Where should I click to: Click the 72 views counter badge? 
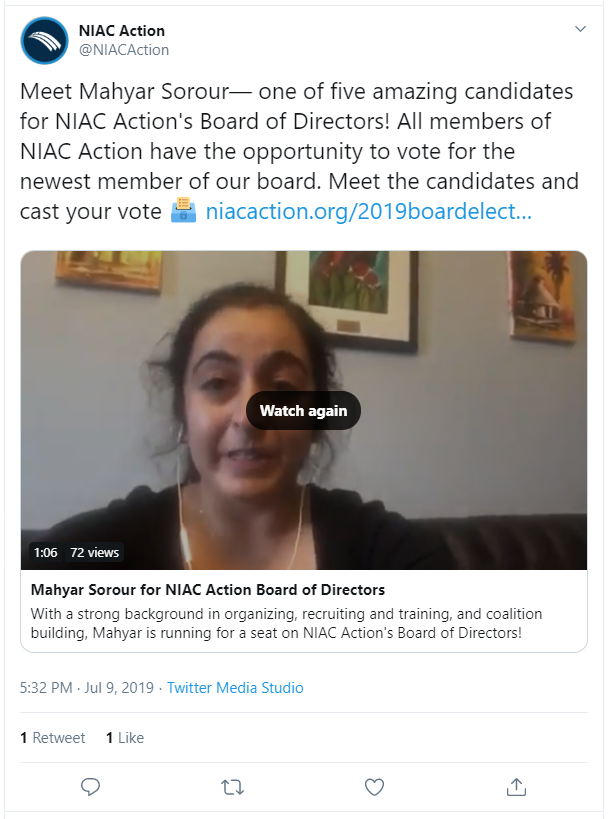coord(95,552)
